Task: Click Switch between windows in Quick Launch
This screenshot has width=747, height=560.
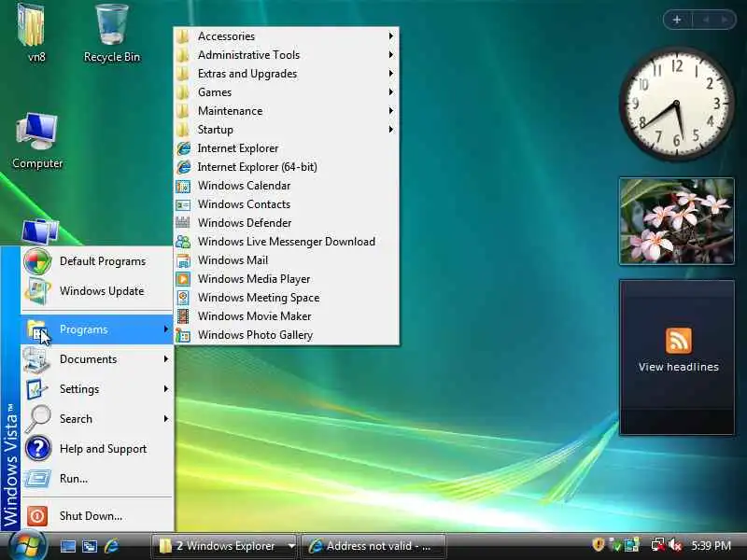Action: (x=89, y=546)
